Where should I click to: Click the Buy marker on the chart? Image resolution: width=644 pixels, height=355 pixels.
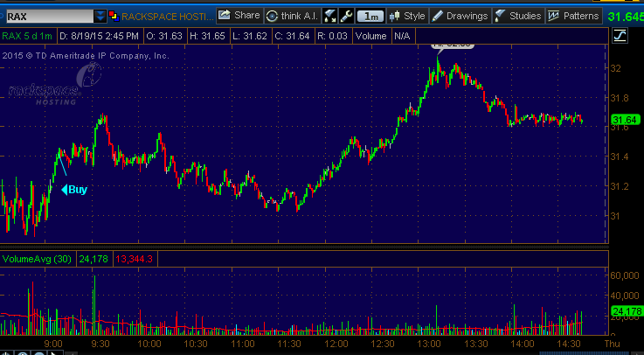[x=74, y=190]
